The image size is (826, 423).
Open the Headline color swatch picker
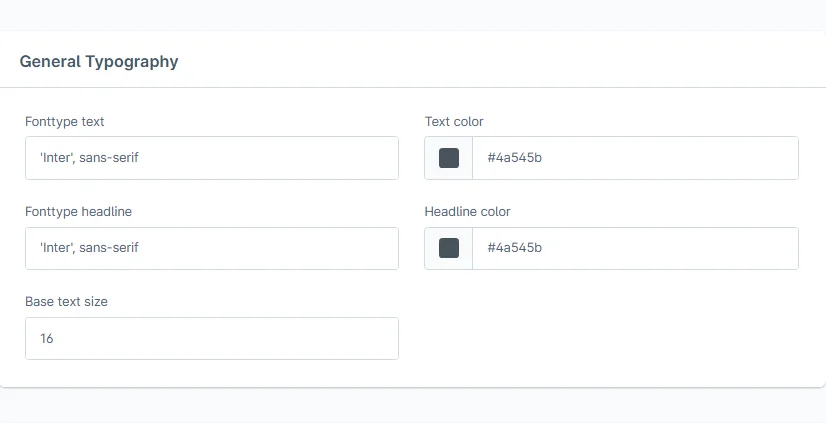[x=449, y=248]
